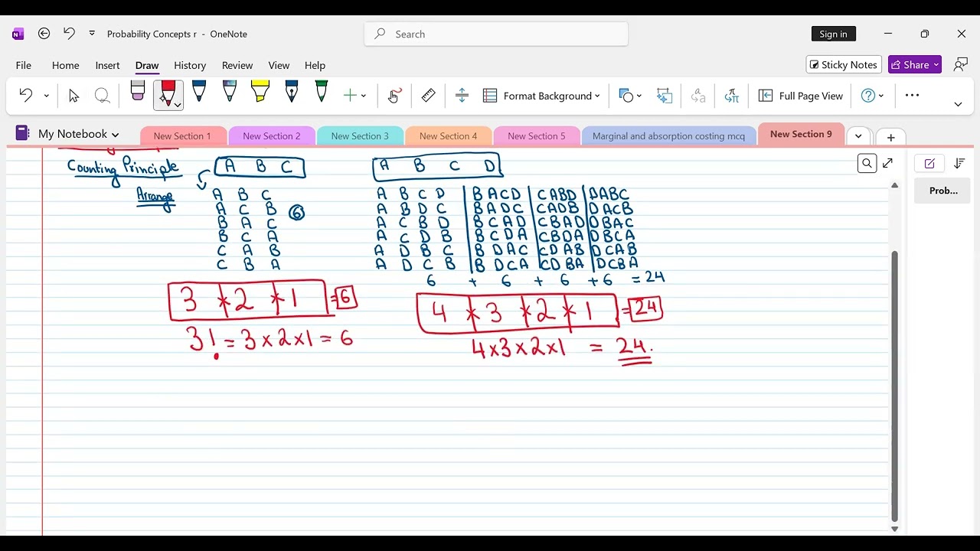The width and height of the screenshot is (980, 551).
Task: Click the title bar Undo icon
Action: click(69, 34)
